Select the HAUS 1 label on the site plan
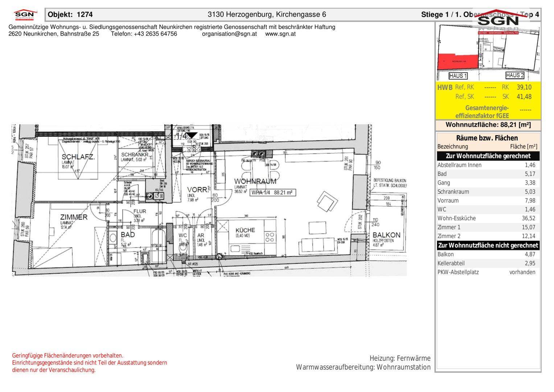Screen dimensions: 554x392 pos(458,76)
